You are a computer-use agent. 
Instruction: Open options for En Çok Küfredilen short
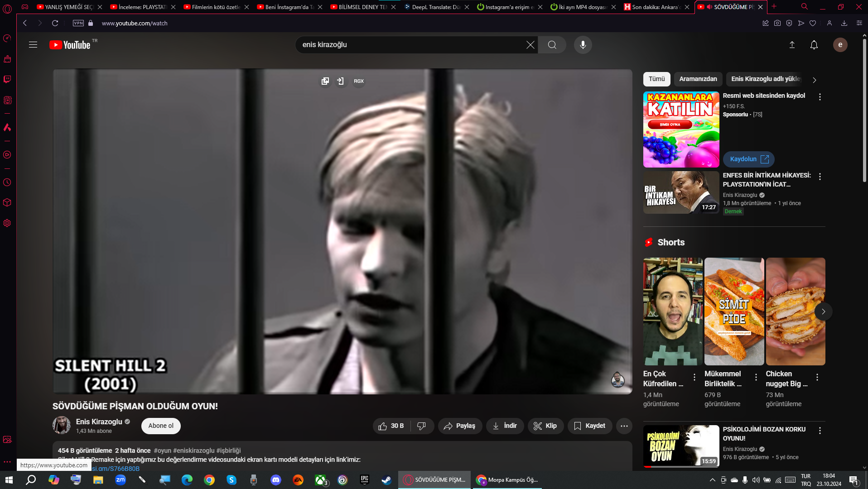pos(694,377)
